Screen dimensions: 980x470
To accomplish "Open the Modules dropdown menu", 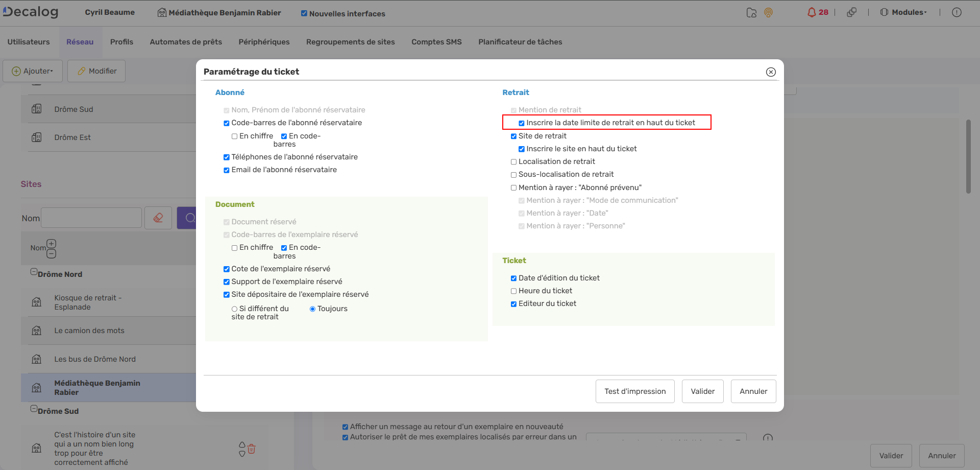I will coord(903,12).
